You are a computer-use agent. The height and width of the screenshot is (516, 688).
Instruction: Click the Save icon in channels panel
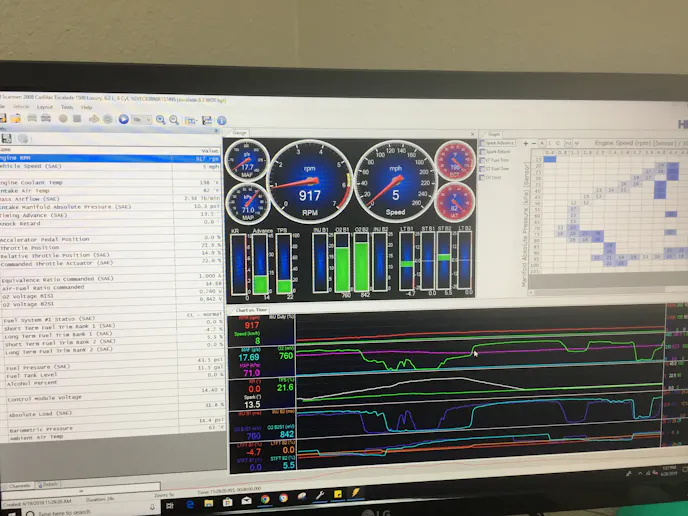point(7,137)
